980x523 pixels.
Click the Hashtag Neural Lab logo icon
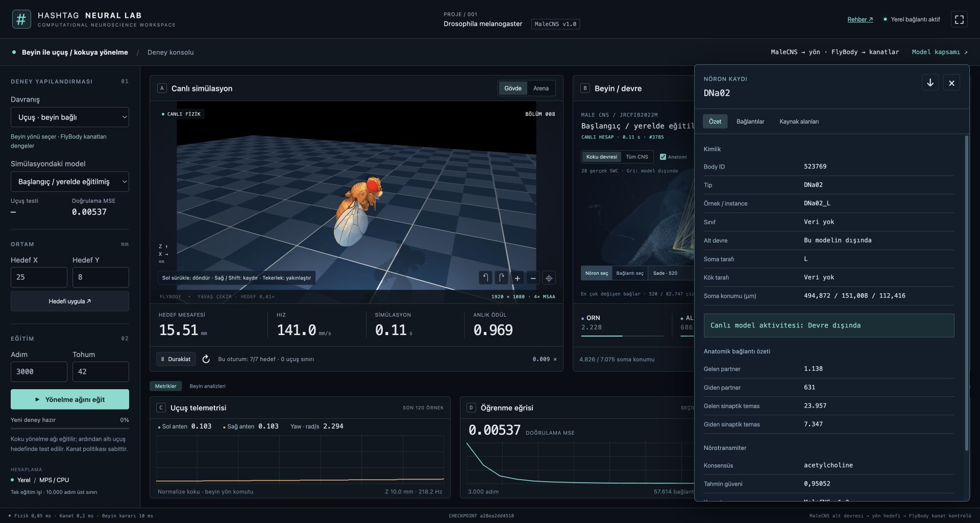click(x=21, y=19)
